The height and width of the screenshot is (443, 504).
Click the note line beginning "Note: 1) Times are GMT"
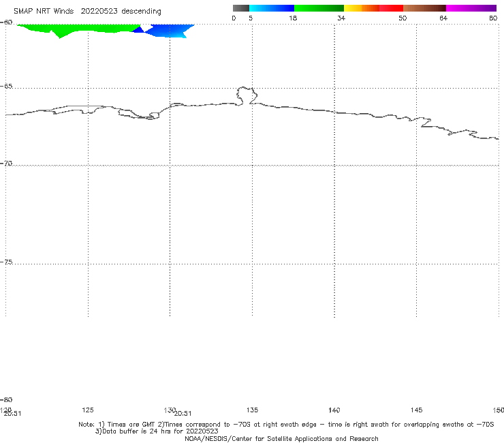(x=286, y=425)
